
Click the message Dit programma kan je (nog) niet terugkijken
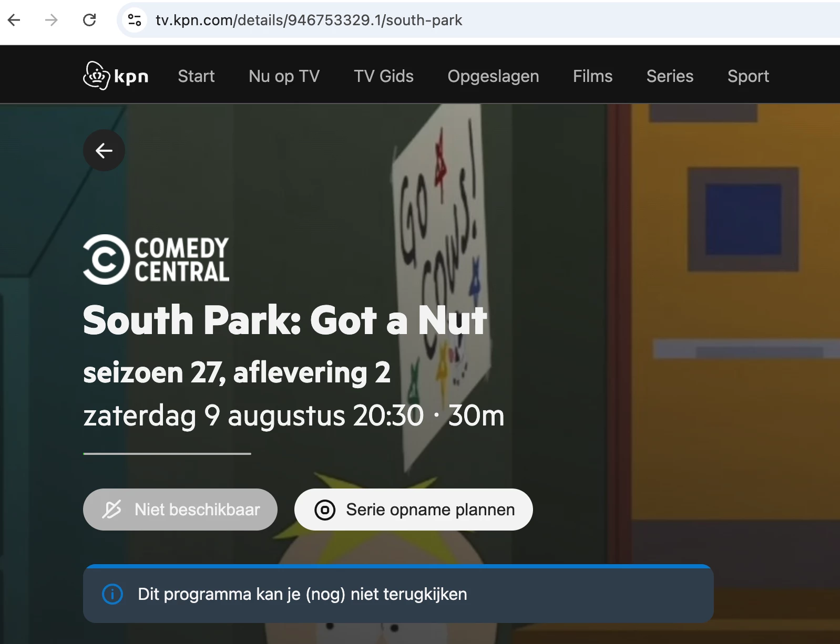pyautogui.click(x=302, y=594)
